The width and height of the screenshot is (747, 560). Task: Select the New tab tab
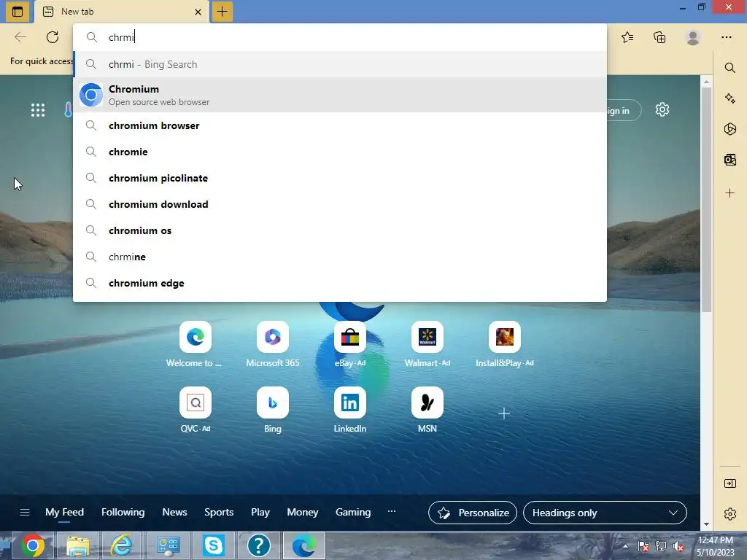123,12
